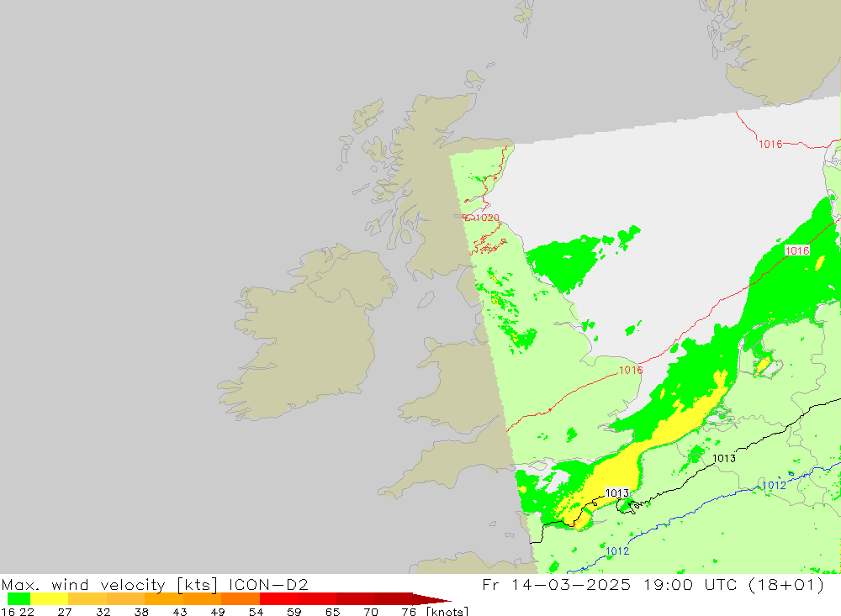Click the legend value '49'
Image resolution: width=841 pixels, height=616 pixels.
(218, 612)
